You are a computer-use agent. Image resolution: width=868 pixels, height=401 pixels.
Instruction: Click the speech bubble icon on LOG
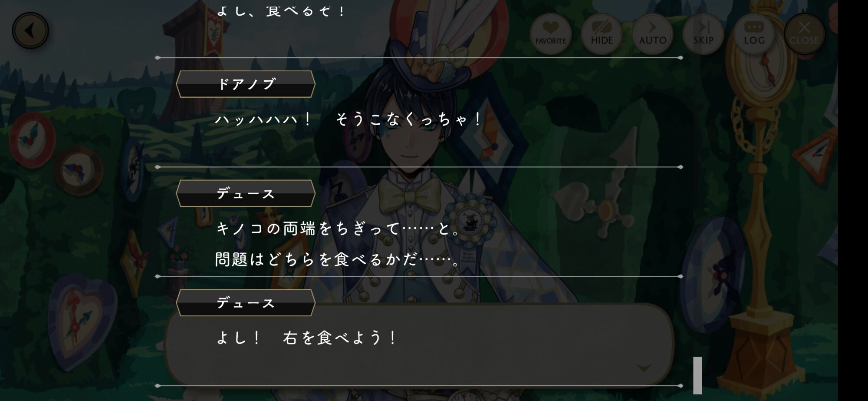pos(754,27)
